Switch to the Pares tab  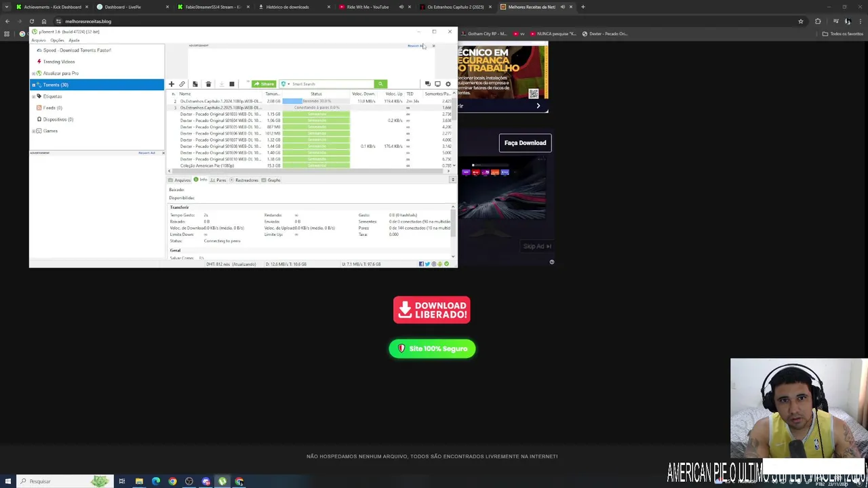pos(218,180)
